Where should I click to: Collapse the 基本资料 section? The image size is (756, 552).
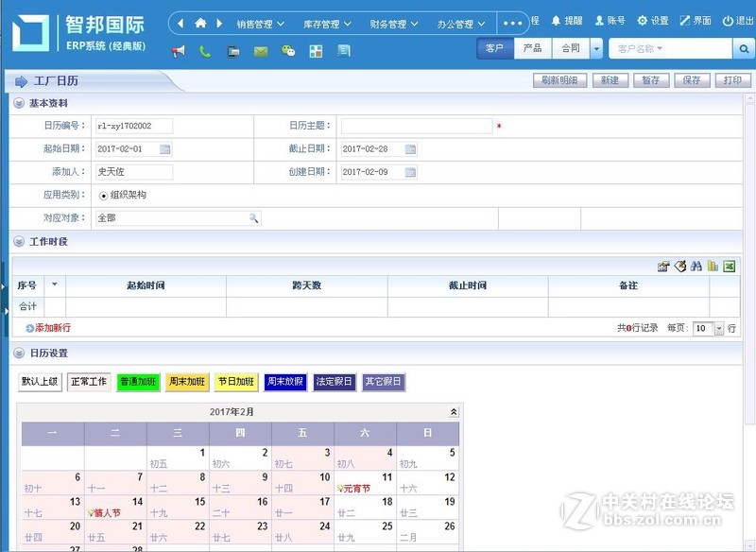pyautogui.click(x=19, y=103)
